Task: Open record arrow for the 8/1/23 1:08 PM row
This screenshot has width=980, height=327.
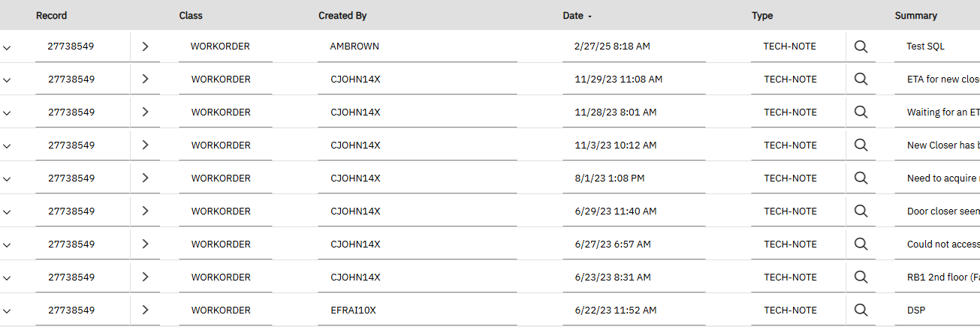Action: (145, 178)
